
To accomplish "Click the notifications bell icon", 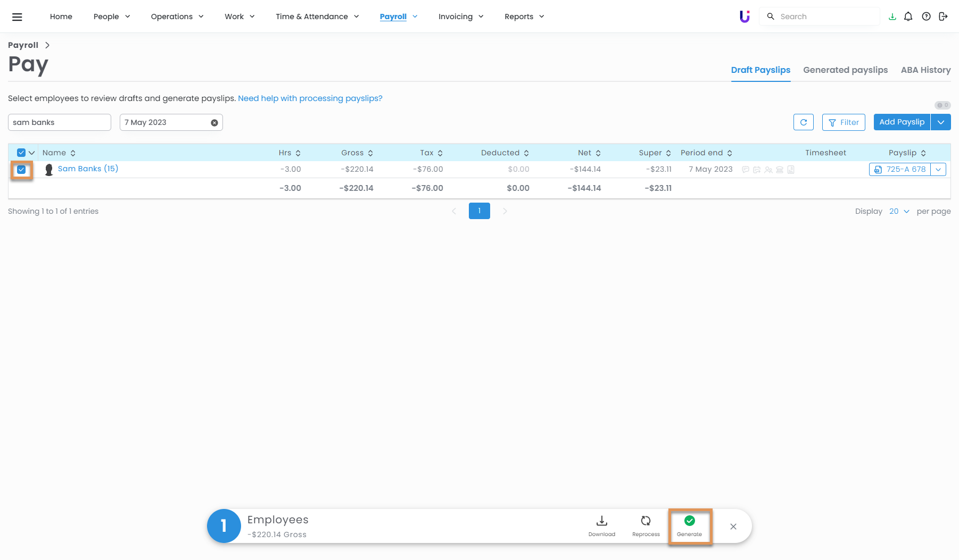I will [x=908, y=16].
